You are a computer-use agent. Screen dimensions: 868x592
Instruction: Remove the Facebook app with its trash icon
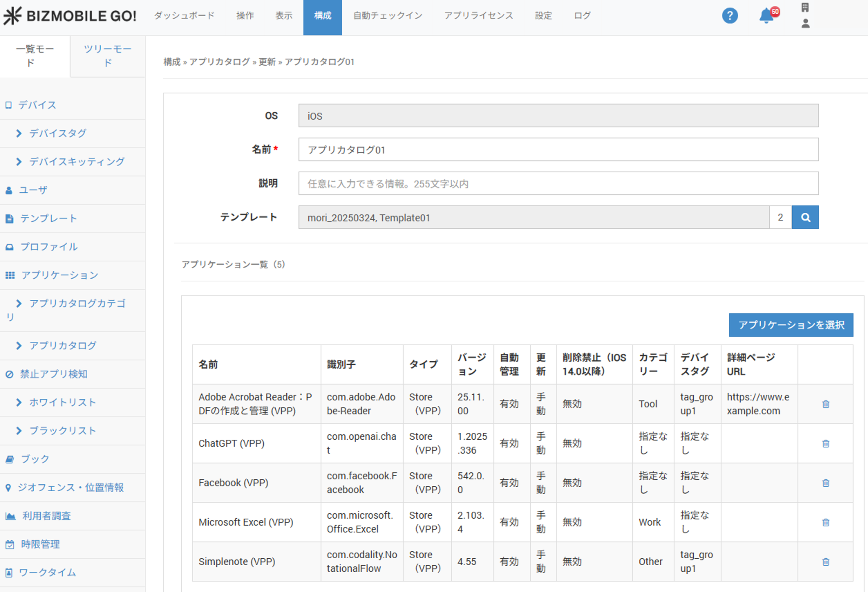pos(826,483)
